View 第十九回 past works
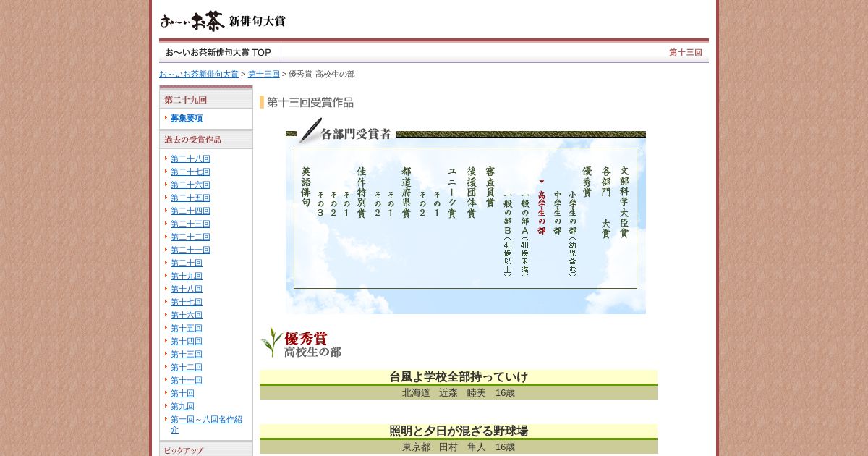 [187, 276]
